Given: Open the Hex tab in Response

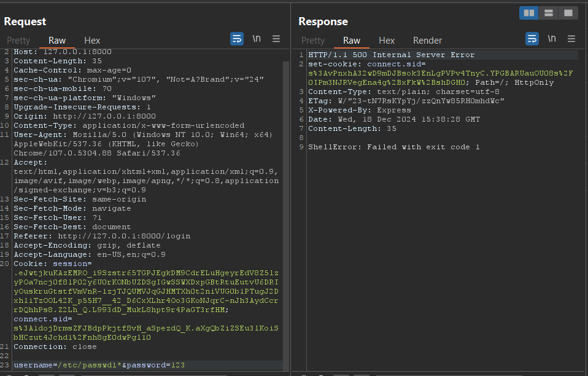Looking at the screenshot, I should click(x=387, y=41).
